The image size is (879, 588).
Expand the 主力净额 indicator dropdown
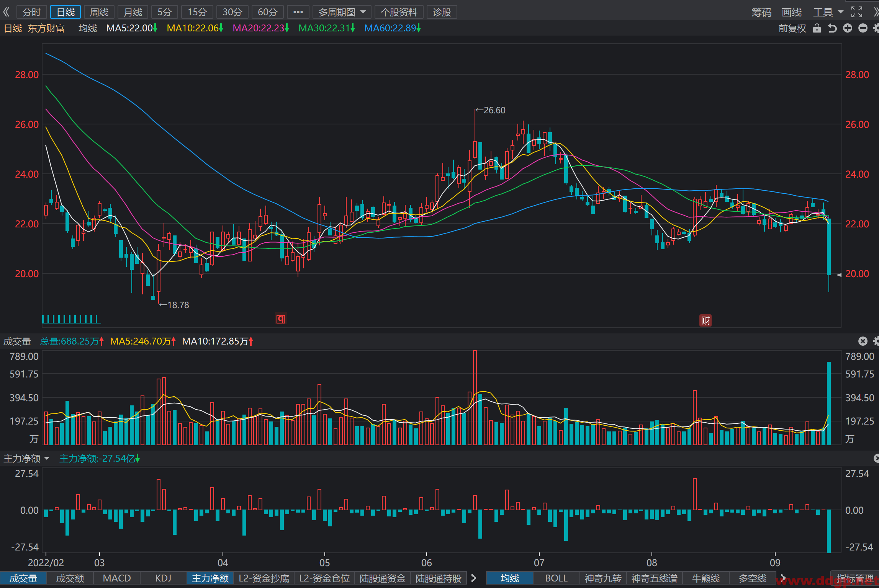[26, 458]
